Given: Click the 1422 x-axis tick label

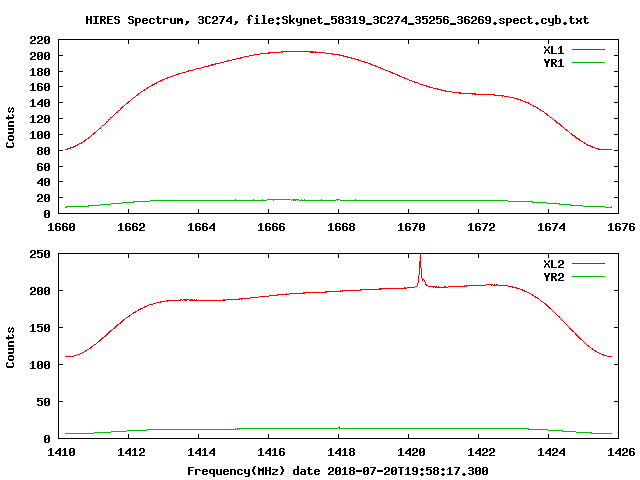Looking at the screenshot, I should (481, 452).
